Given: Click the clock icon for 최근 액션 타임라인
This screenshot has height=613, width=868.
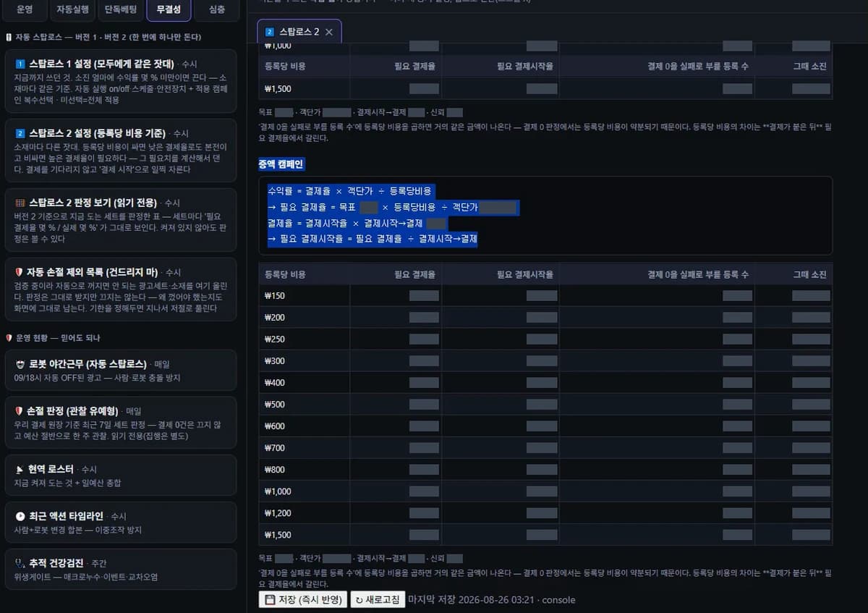Looking at the screenshot, I should point(20,516).
